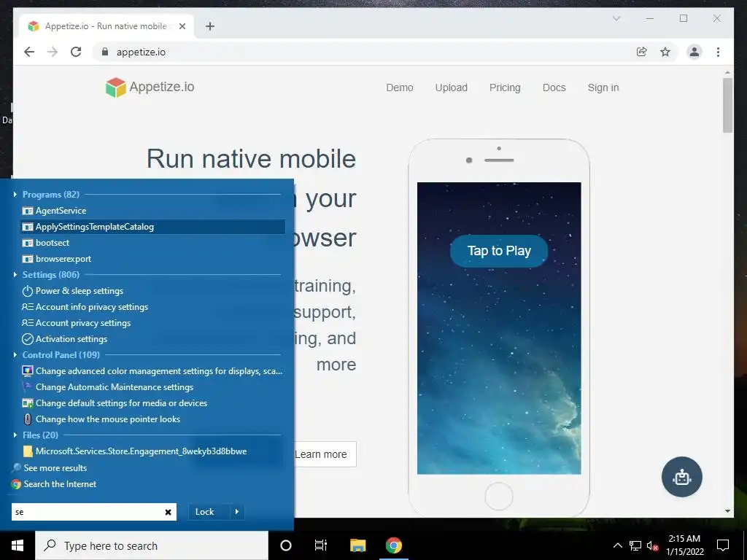Open the Windows Start button
Image resolution: width=747 pixels, height=560 pixels.
coord(18,545)
